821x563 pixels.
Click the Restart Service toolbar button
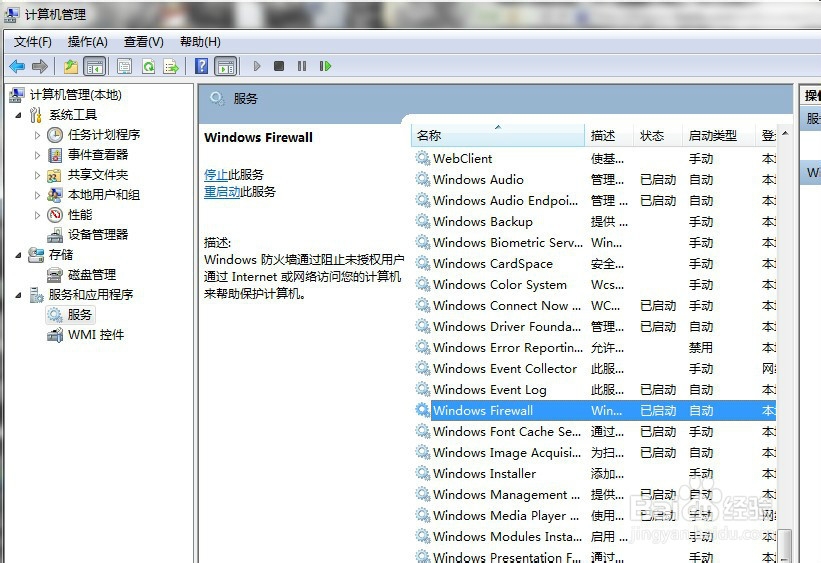[x=325, y=66]
